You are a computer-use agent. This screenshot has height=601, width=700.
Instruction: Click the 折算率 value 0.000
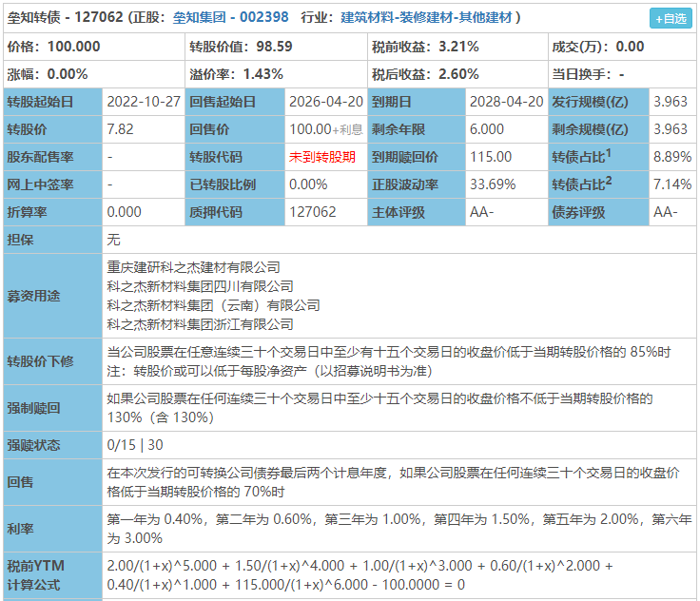pos(124,212)
